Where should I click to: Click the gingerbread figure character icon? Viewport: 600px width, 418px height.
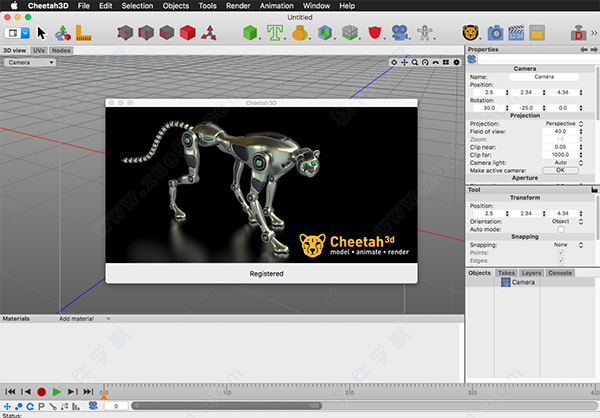click(x=424, y=33)
